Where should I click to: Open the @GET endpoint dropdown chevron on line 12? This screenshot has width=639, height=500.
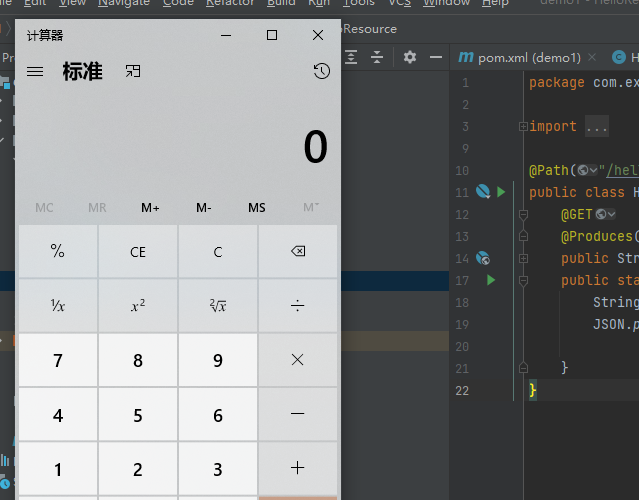(611, 214)
